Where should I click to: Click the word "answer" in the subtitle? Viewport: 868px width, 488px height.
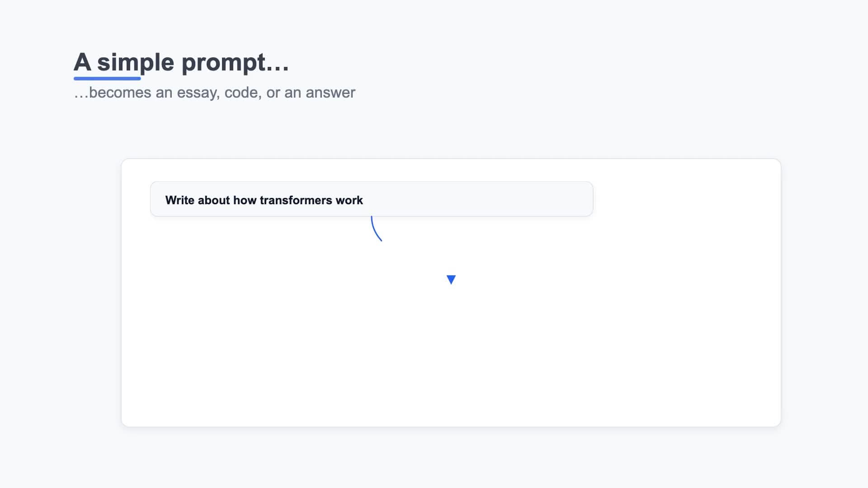coord(330,92)
